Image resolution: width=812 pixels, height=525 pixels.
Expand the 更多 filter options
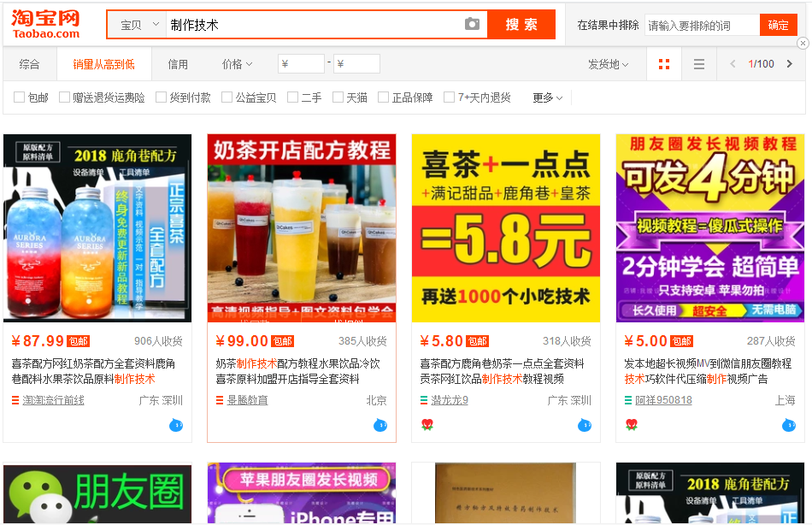[547, 97]
